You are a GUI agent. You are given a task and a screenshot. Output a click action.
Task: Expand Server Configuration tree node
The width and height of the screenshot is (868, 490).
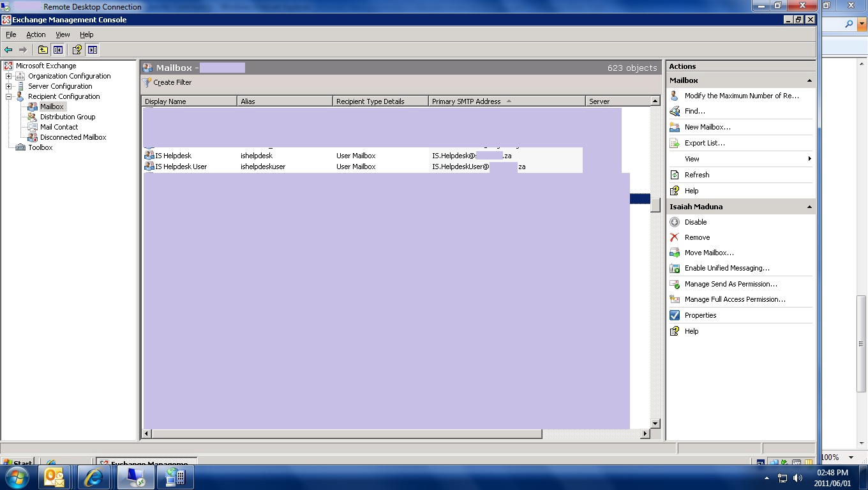tap(9, 86)
